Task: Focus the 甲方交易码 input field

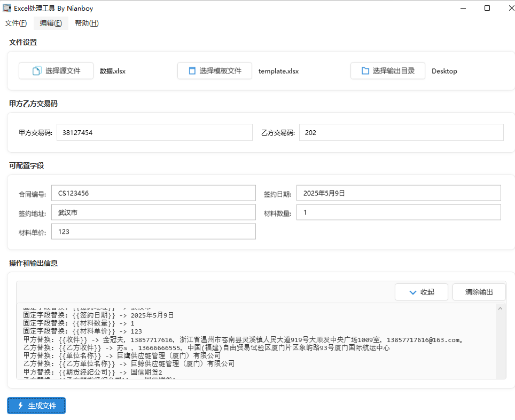Action: pos(154,132)
